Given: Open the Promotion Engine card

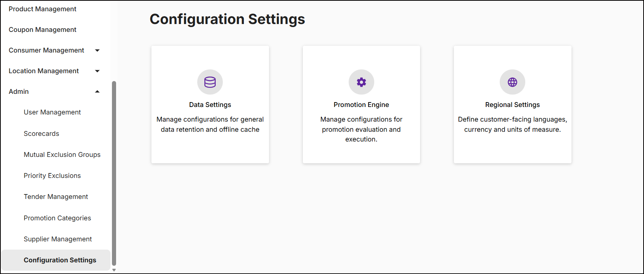Looking at the screenshot, I should coord(361,104).
